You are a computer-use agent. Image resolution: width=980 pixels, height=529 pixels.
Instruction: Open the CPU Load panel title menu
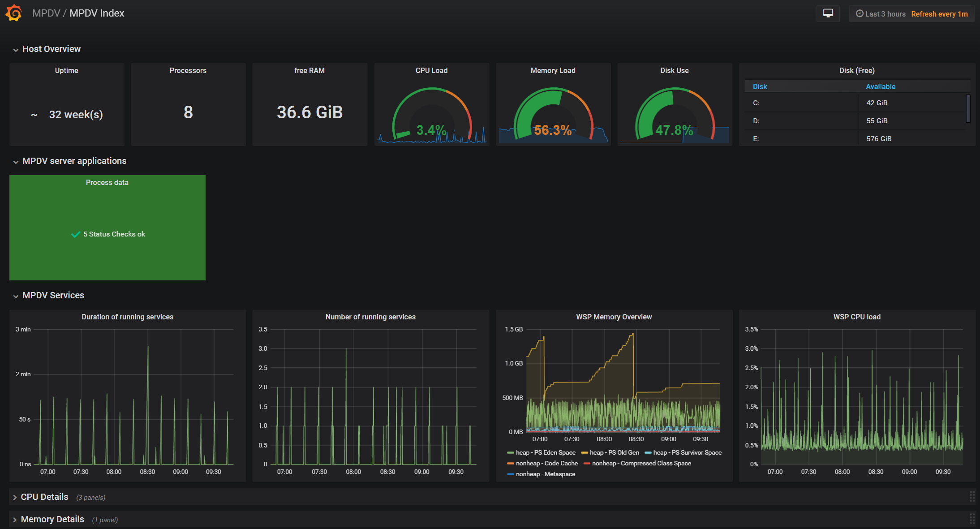[431, 70]
